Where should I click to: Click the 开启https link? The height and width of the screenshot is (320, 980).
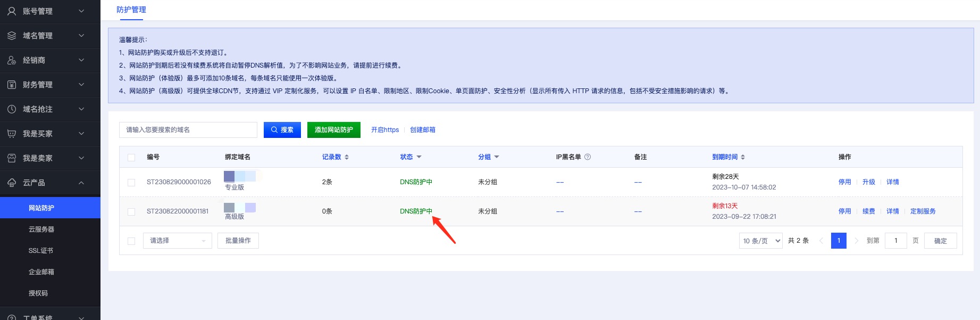click(x=385, y=130)
